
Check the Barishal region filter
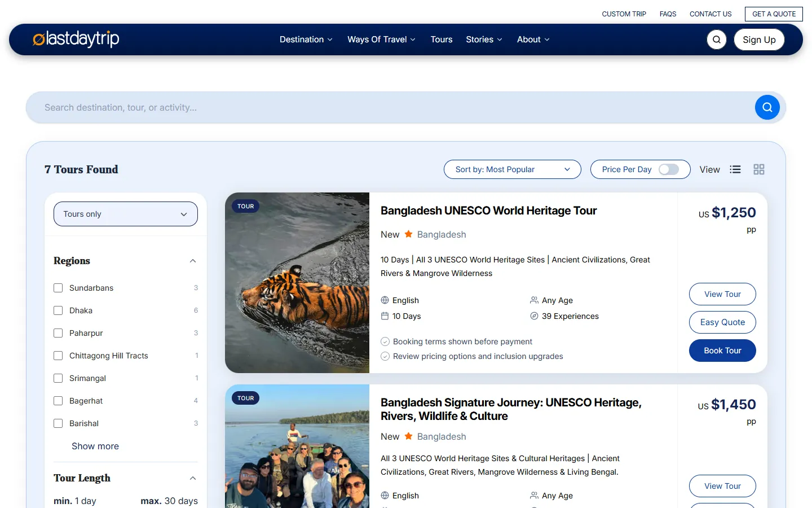[58, 423]
